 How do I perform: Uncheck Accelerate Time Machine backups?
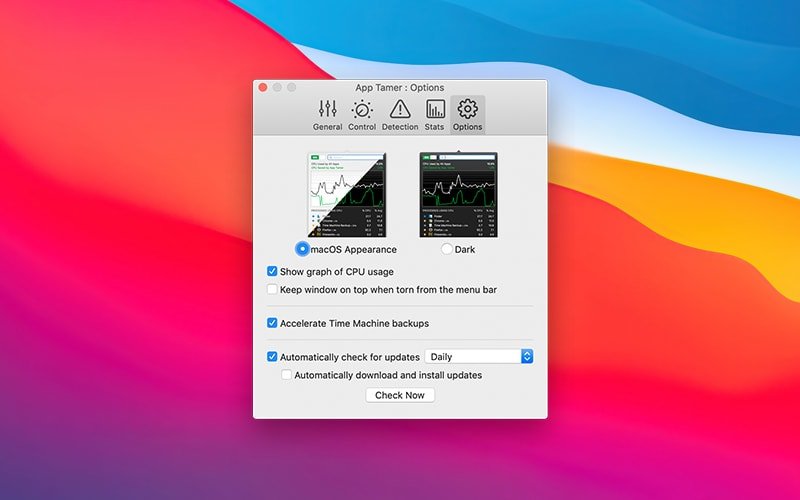point(272,323)
